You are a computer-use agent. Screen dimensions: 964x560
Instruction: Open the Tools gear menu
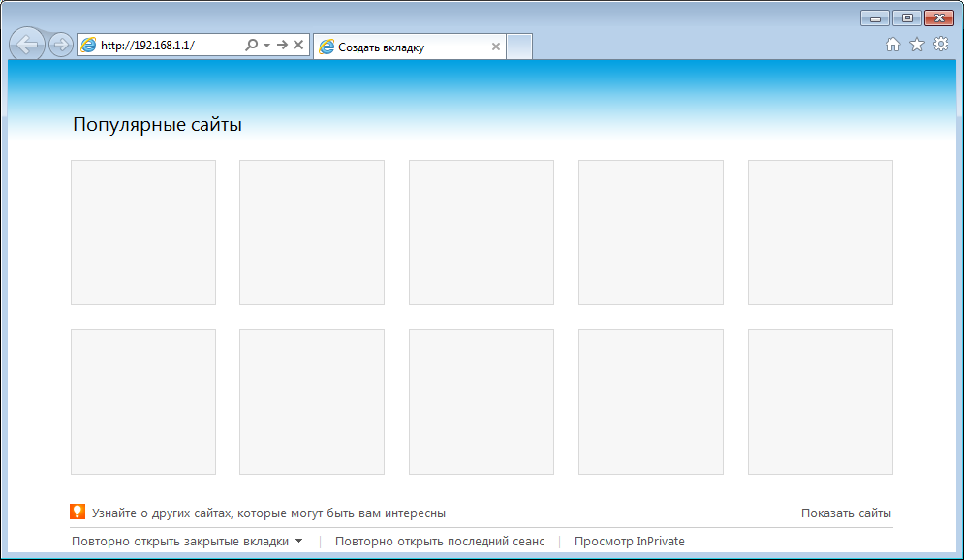941,44
